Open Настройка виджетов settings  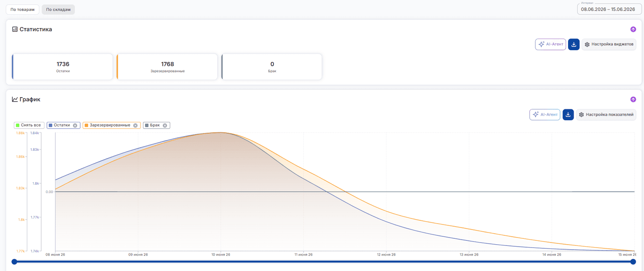(x=609, y=44)
